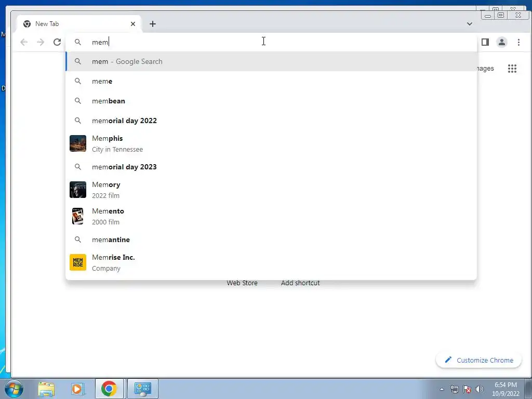Screen dimensions: 532x399
Task: Click the Action Center flag icon
Action: 467,389
